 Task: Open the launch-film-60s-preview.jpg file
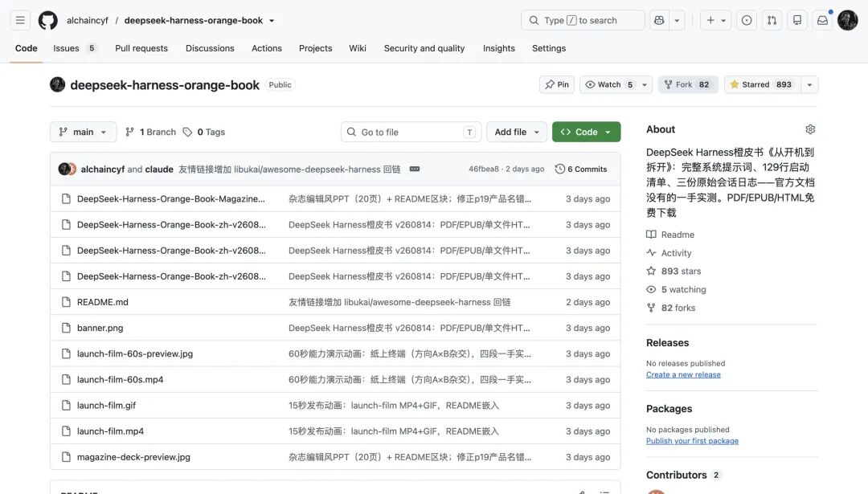(x=134, y=353)
